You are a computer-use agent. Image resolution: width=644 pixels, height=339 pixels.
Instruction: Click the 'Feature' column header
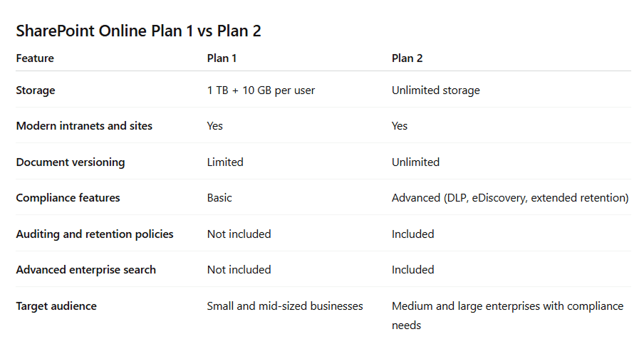coord(35,58)
